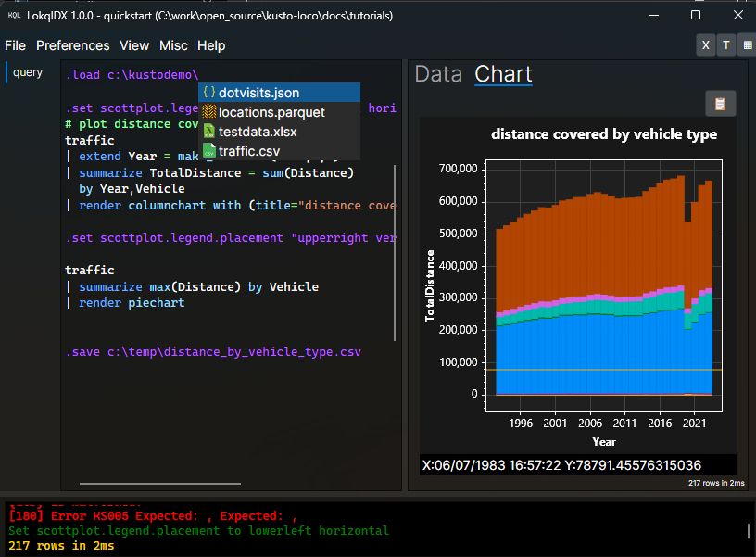Image resolution: width=756 pixels, height=557 pixels.
Task: Click the editor vertical scrollbar
Action: [x=395, y=253]
